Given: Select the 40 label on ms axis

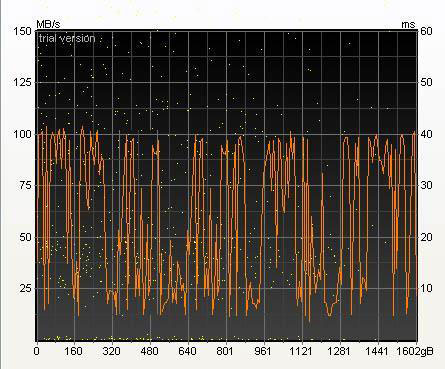Looking at the screenshot, I should (426, 134).
